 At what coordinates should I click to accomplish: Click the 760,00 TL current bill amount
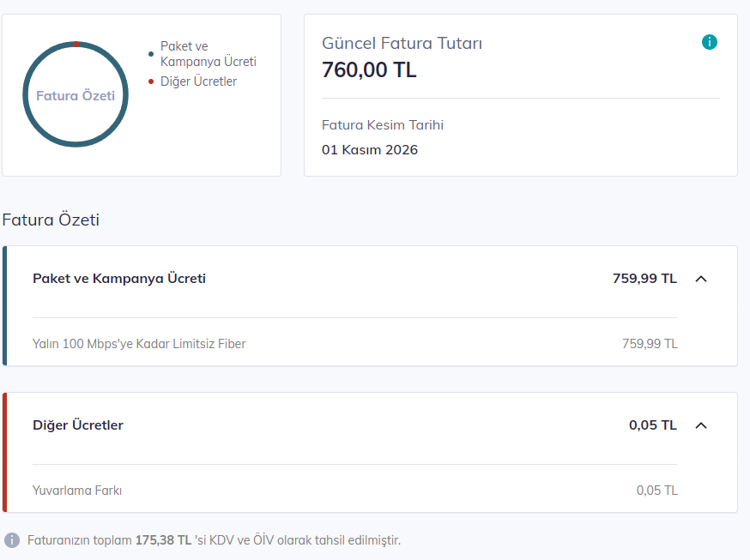pos(369,69)
